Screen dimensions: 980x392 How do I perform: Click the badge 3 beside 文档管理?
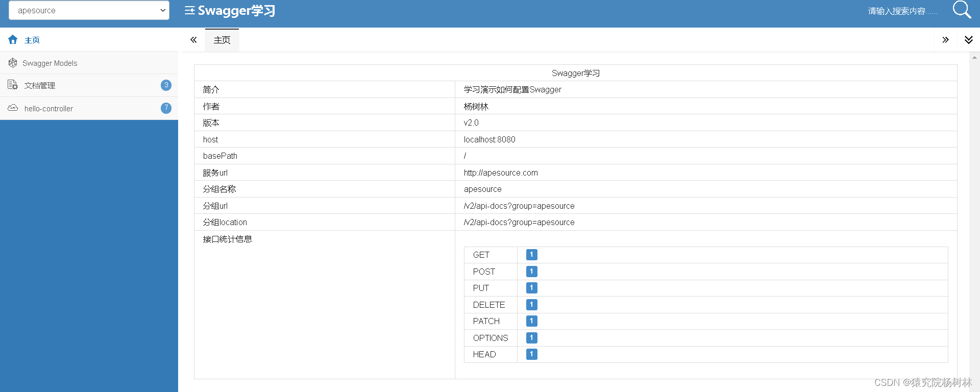tap(166, 85)
